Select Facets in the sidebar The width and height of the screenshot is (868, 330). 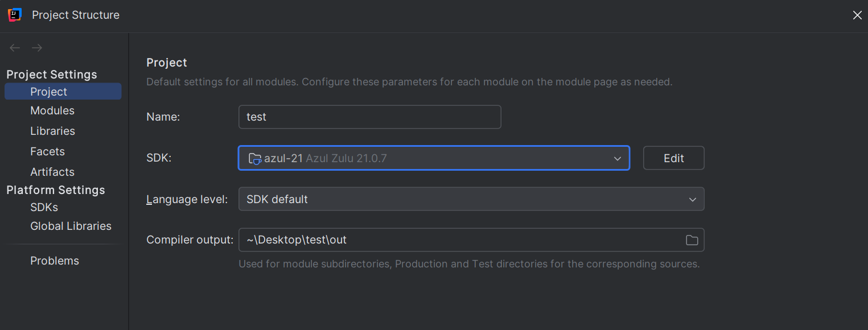coord(47,151)
